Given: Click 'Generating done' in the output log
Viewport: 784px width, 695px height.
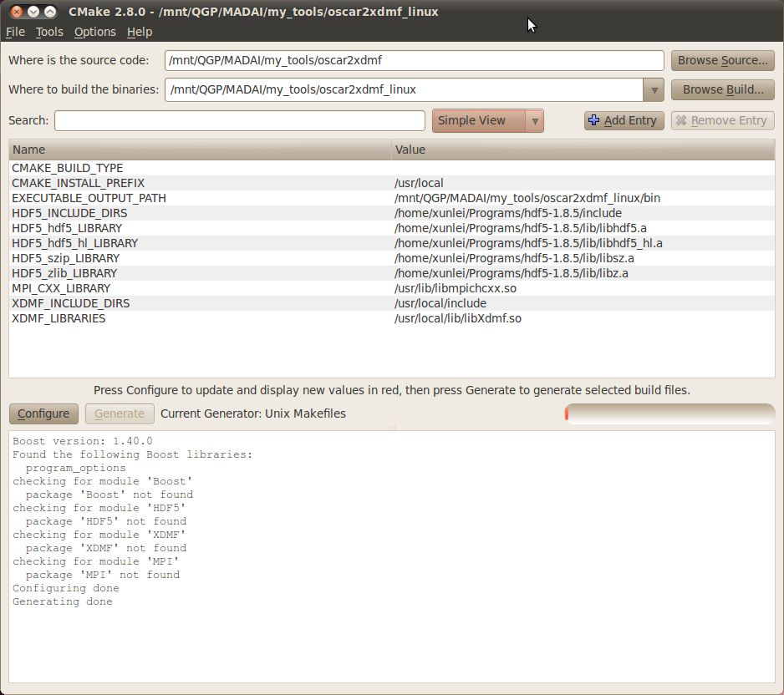Looking at the screenshot, I should tap(63, 601).
